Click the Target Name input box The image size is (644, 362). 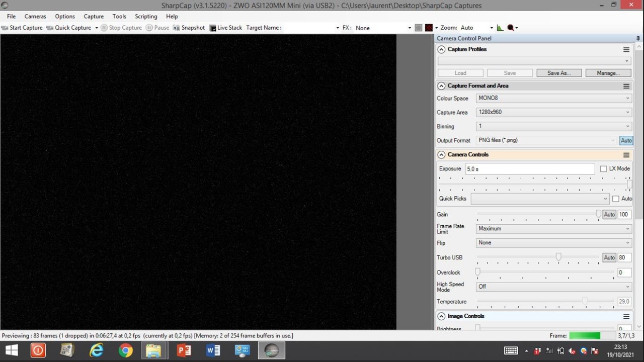[x=309, y=28]
